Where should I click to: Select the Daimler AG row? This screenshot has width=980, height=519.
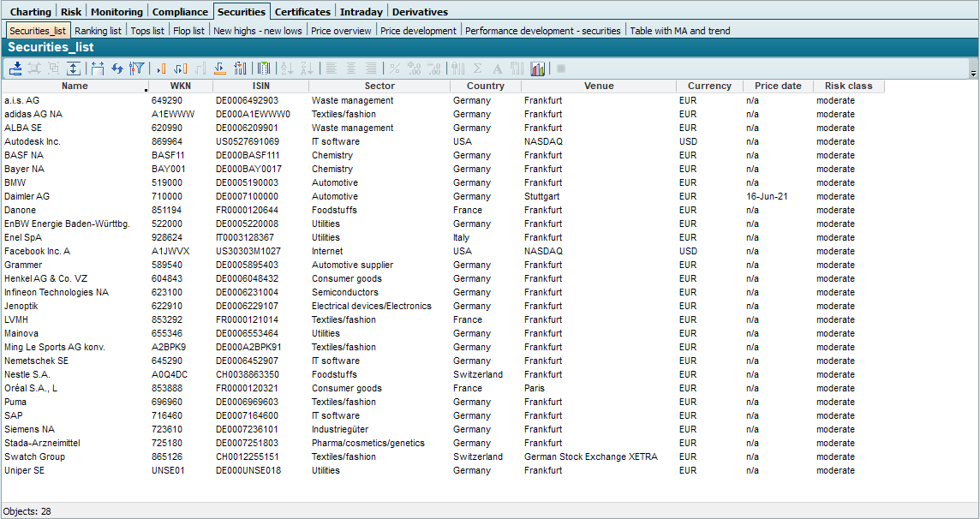coord(27,196)
